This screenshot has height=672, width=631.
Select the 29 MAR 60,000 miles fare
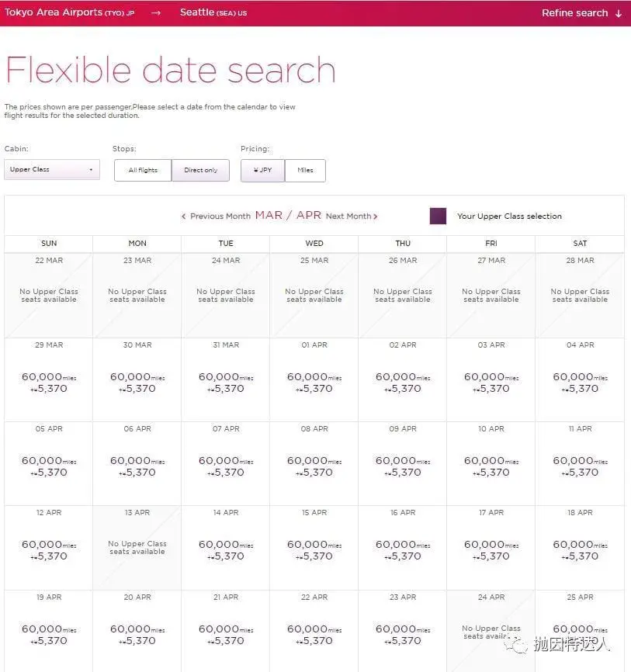[x=48, y=379]
